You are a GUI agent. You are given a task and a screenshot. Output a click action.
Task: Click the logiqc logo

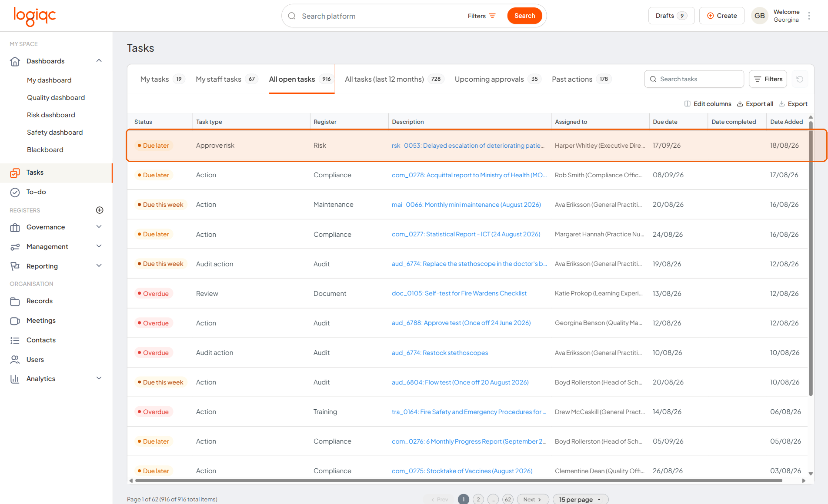coord(35,17)
